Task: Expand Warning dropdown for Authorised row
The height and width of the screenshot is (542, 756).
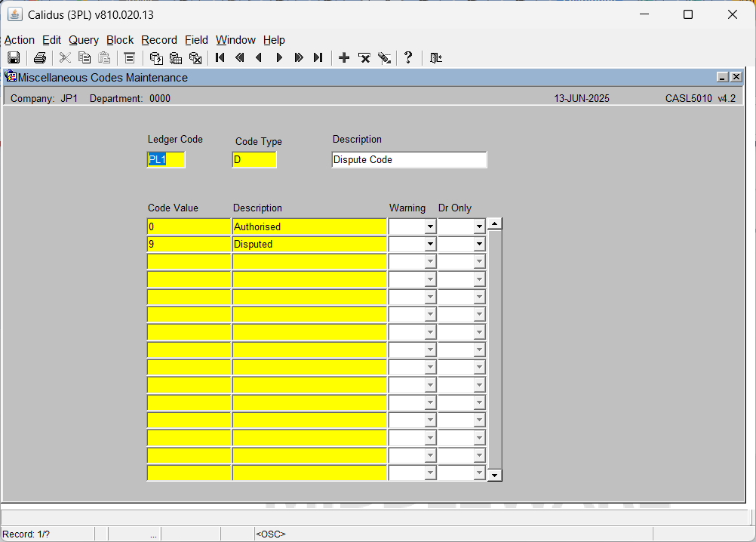Action: click(431, 226)
